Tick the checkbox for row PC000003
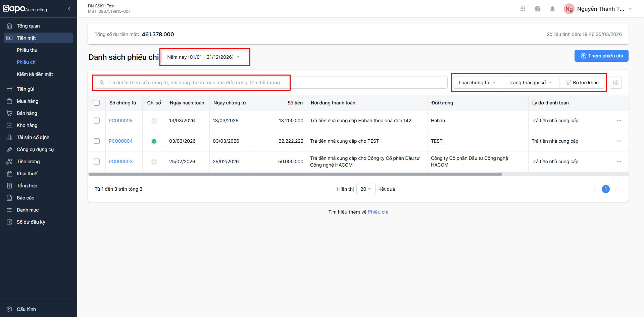 coord(97,162)
